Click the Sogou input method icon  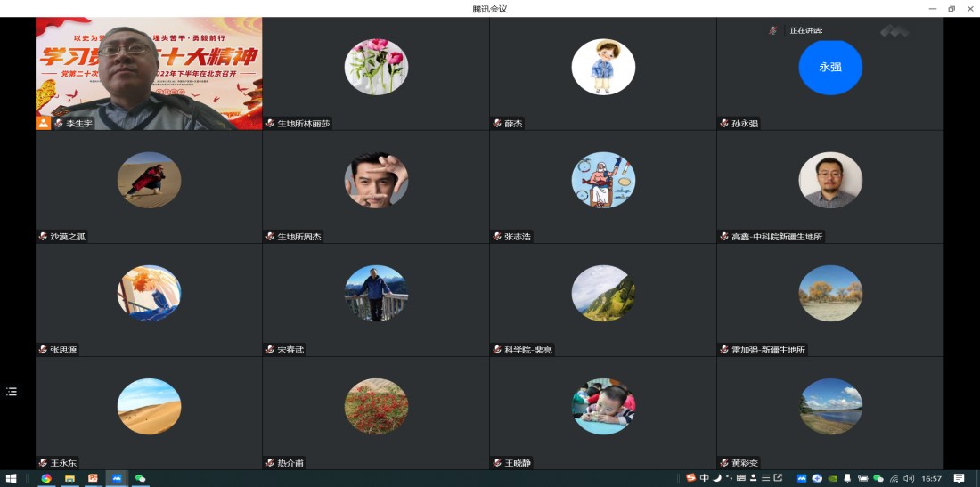point(690,478)
